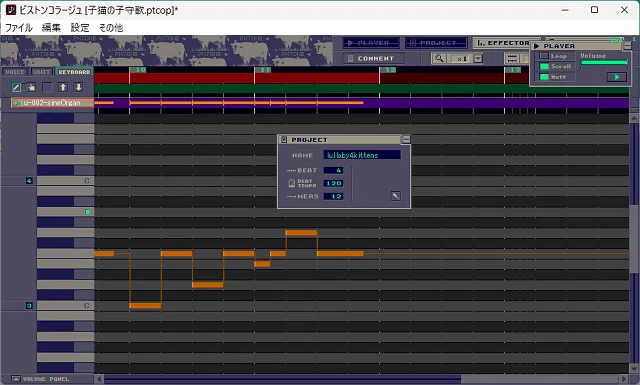Screen dimensions: 640x385
Task: Open the その他 menu
Action: [x=111, y=28]
